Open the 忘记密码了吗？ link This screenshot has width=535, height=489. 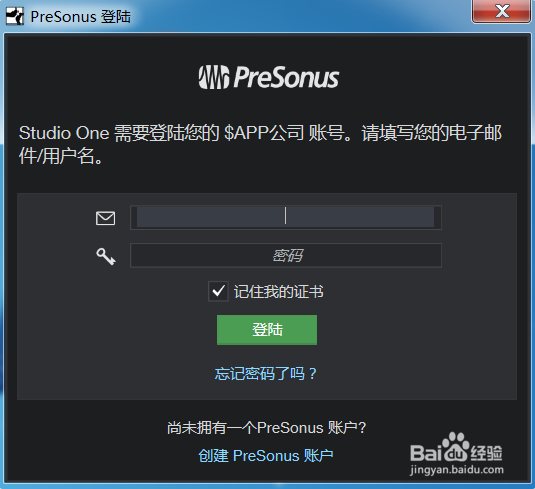[x=266, y=374]
